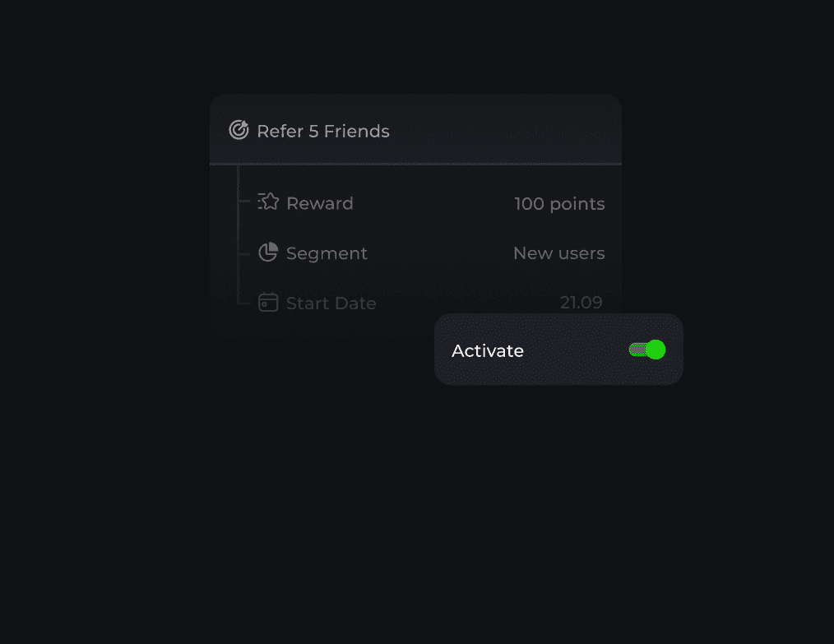Click the pie chart icon beside Segment

point(268,252)
